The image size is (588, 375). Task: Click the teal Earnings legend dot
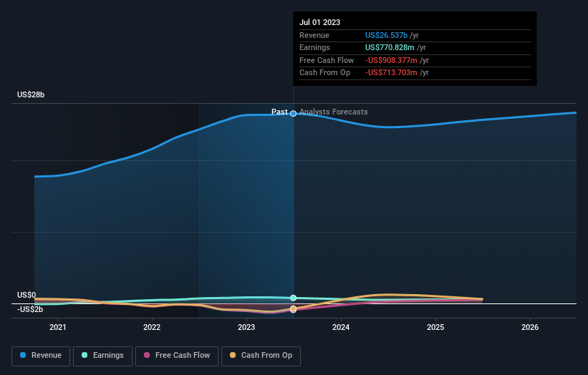(x=85, y=355)
